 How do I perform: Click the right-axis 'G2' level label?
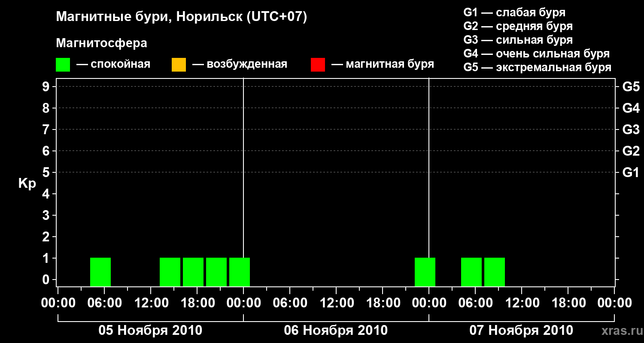click(x=631, y=151)
